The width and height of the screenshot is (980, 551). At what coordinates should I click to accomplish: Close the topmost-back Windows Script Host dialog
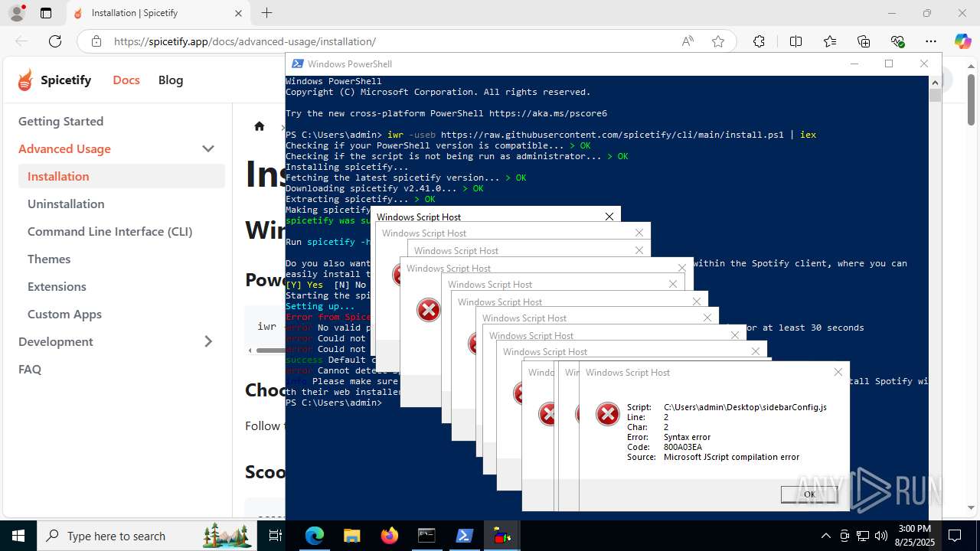point(609,217)
